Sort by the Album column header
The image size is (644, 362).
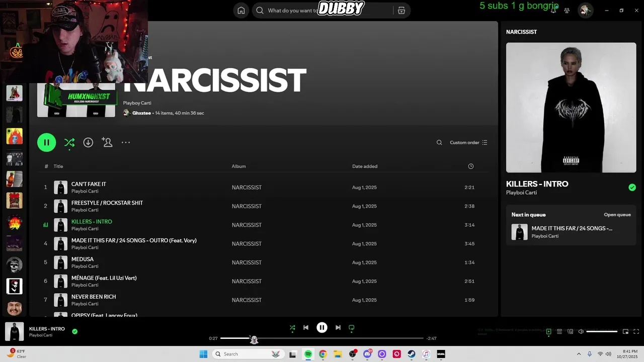[x=238, y=166]
